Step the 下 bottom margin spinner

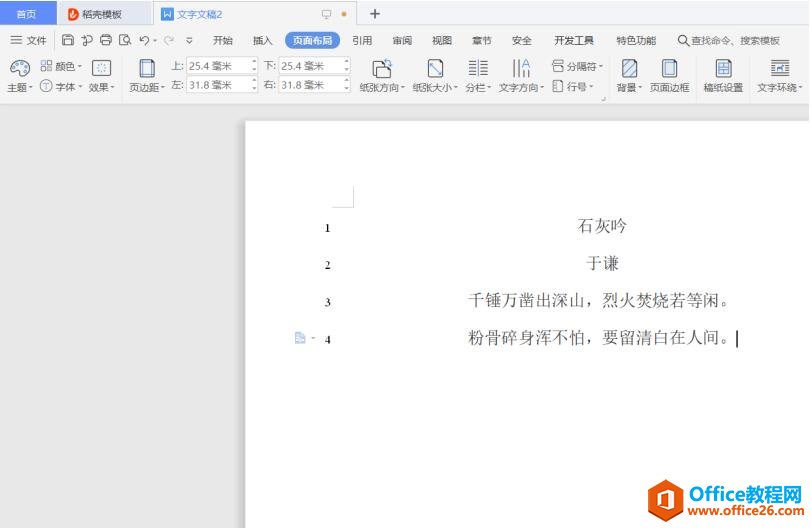click(347, 66)
